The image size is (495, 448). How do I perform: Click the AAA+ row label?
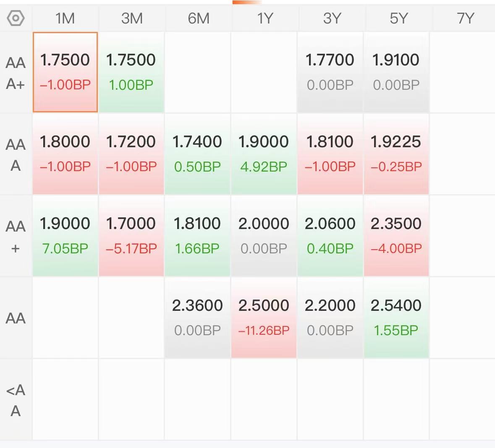pyautogui.click(x=16, y=73)
